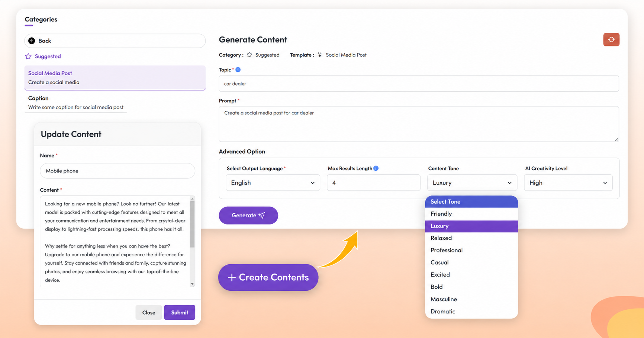Click the Topic info icon

pyautogui.click(x=238, y=70)
